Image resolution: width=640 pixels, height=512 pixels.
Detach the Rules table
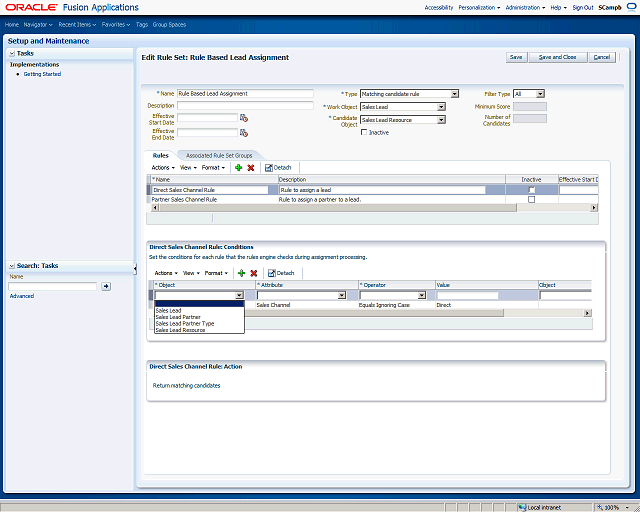coord(278,167)
